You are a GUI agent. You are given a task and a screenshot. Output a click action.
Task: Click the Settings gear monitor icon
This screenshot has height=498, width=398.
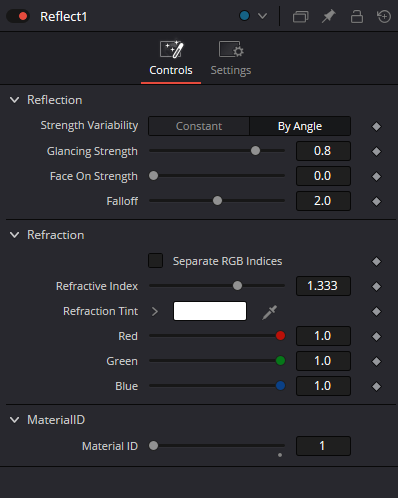click(x=231, y=49)
